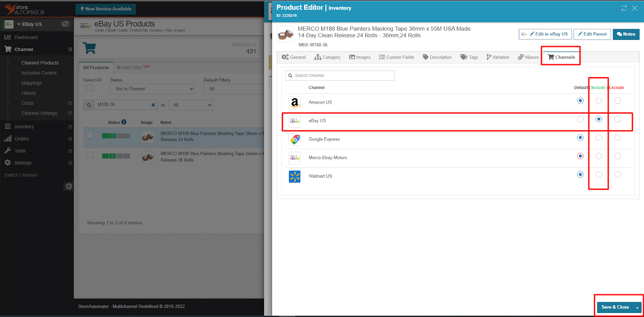Select Include for Amazon US
The height and width of the screenshot is (317, 644).
pyautogui.click(x=599, y=101)
